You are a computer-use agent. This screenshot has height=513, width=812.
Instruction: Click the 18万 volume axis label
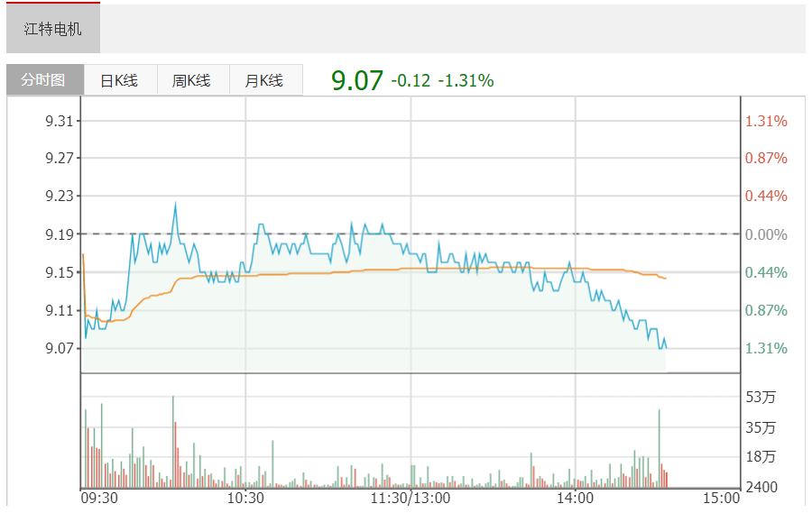[x=761, y=456]
